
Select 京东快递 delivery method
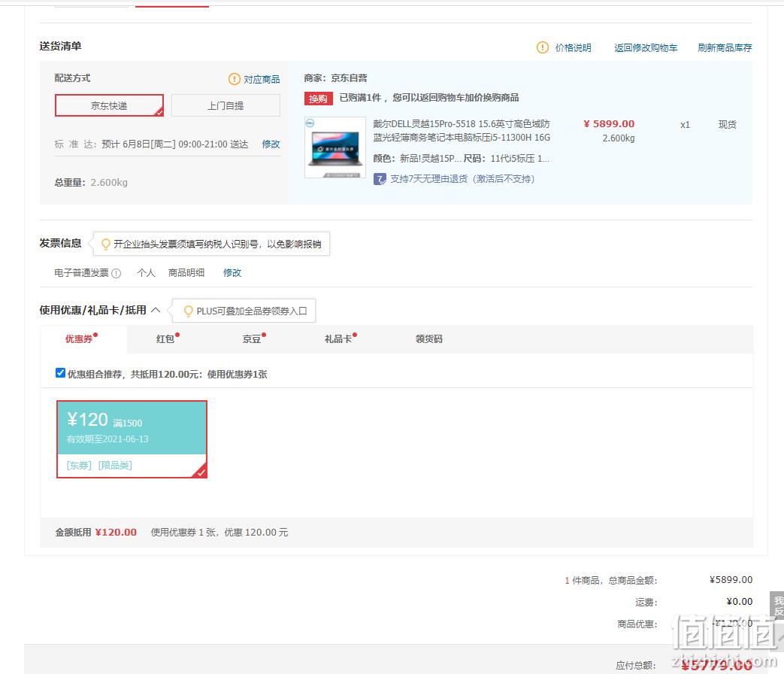click(109, 105)
